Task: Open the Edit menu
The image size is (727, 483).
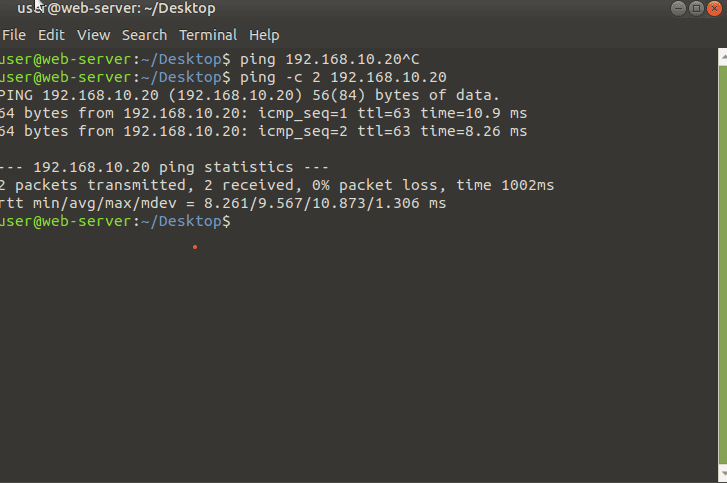Action: [x=51, y=35]
